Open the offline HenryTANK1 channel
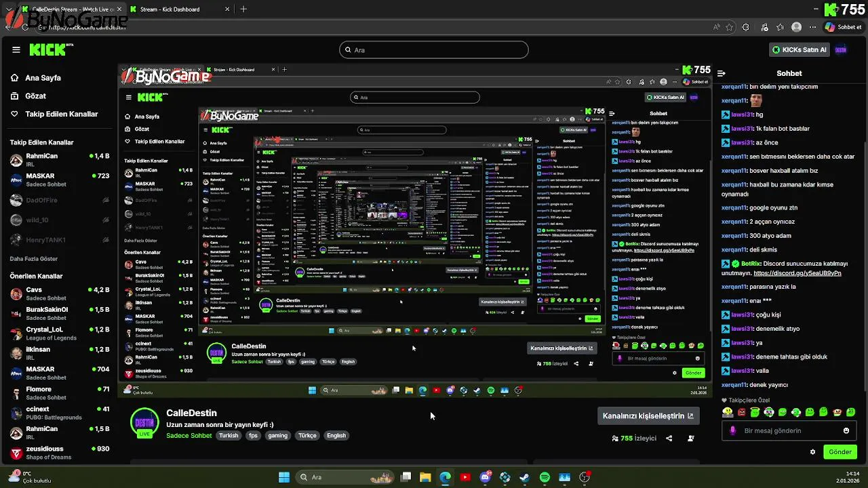This screenshot has height=488, width=868. pos(60,240)
